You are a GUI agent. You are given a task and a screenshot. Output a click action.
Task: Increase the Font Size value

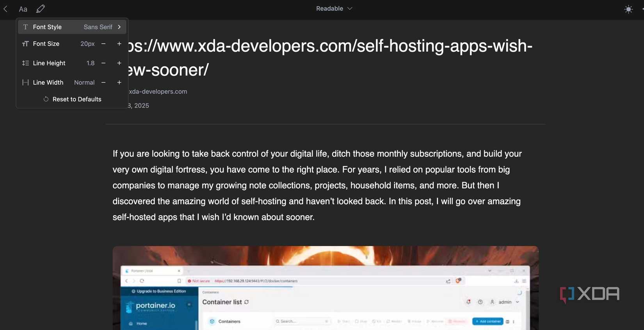(x=119, y=44)
